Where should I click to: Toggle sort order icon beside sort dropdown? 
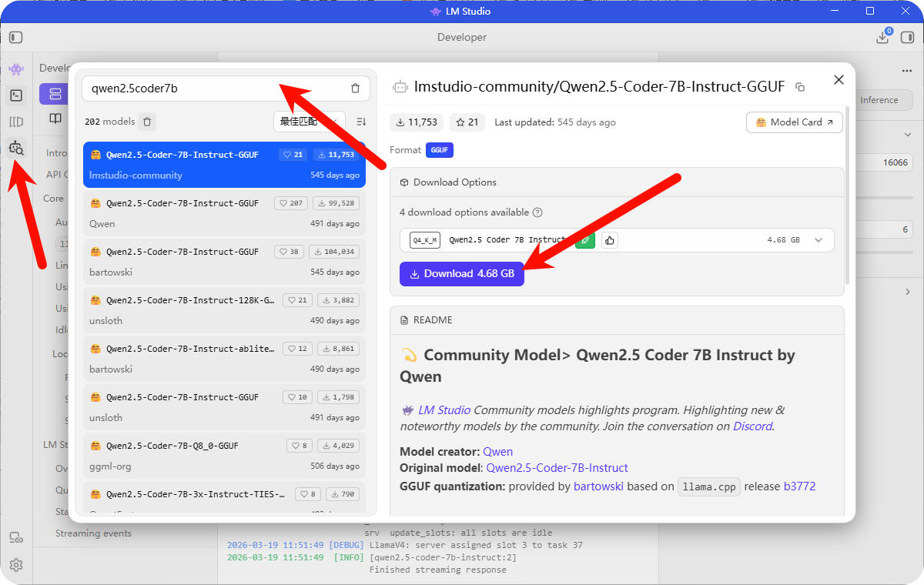pyautogui.click(x=361, y=122)
